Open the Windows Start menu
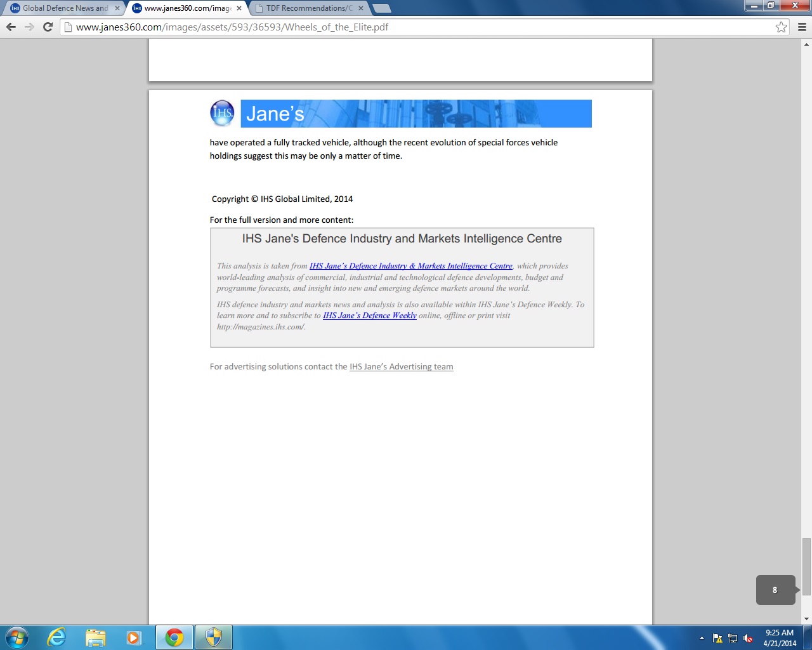 (x=17, y=637)
